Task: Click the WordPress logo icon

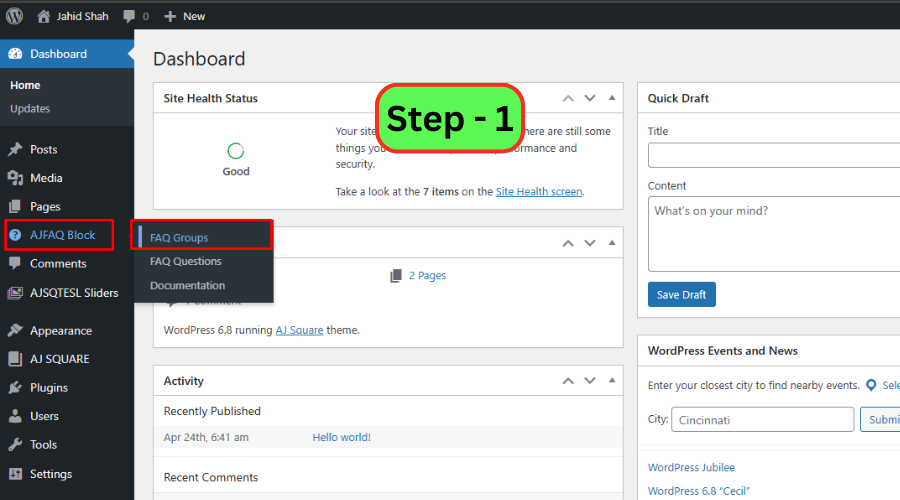Action: pos(14,15)
